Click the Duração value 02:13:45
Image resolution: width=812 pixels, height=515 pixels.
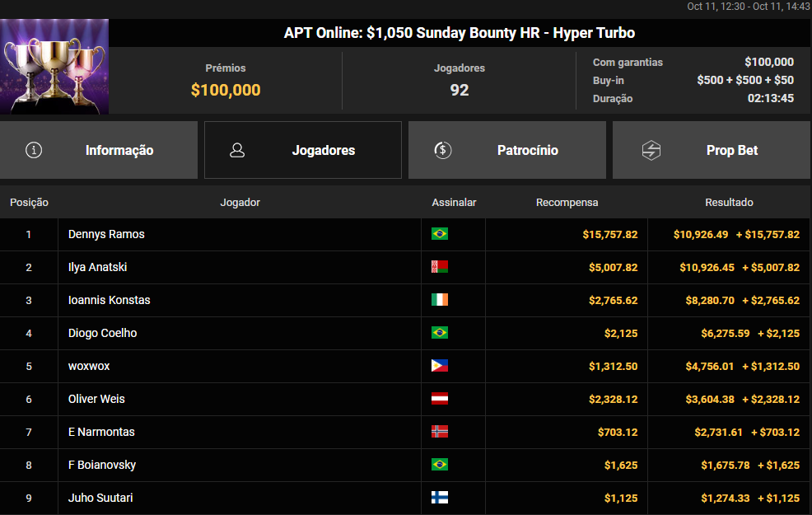click(771, 98)
